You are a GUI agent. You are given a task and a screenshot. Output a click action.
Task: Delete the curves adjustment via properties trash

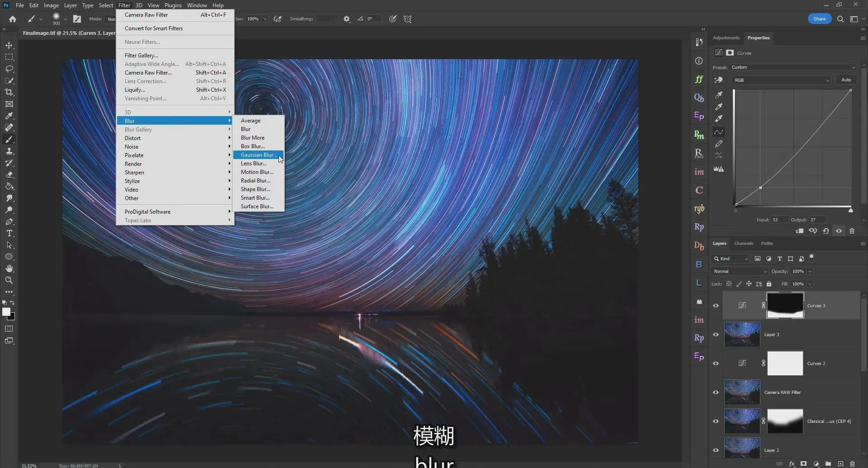(x=852, y=231)
